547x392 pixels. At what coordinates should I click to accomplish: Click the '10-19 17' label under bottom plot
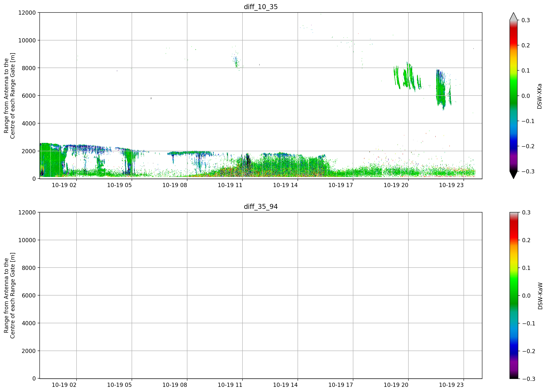(341, 385)
